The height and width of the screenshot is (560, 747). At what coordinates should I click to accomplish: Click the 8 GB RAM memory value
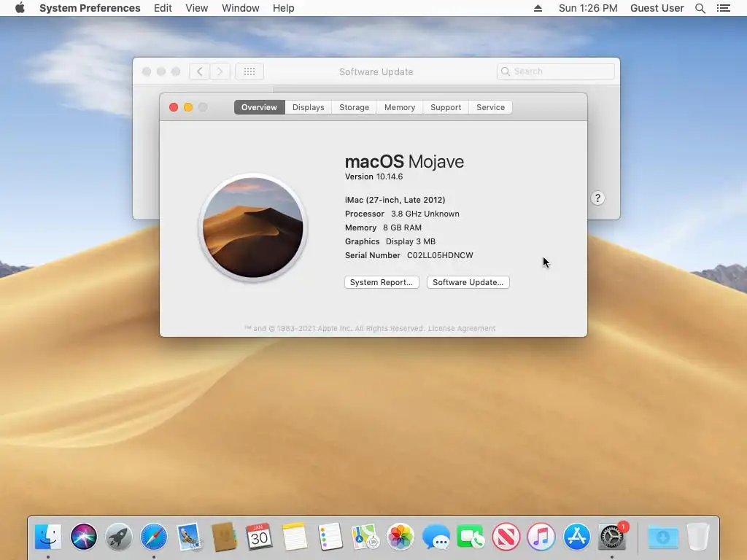point(402,227)
